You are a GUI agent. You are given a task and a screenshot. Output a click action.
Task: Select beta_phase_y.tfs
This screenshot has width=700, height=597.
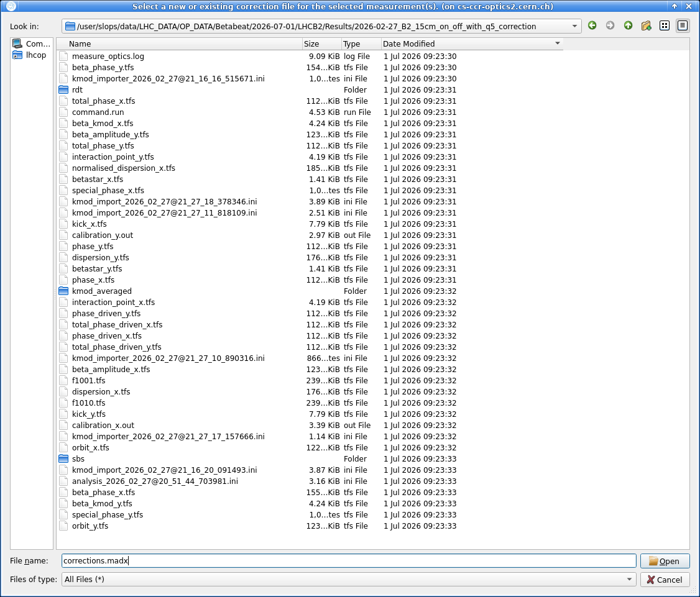103,67
